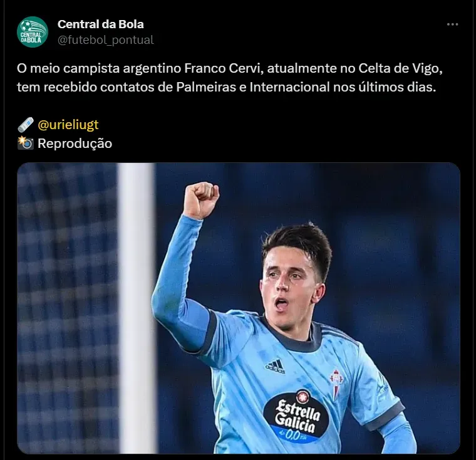
Task: Click the soccer ball in the avatar logo
Action: click(x=26, y=26)
